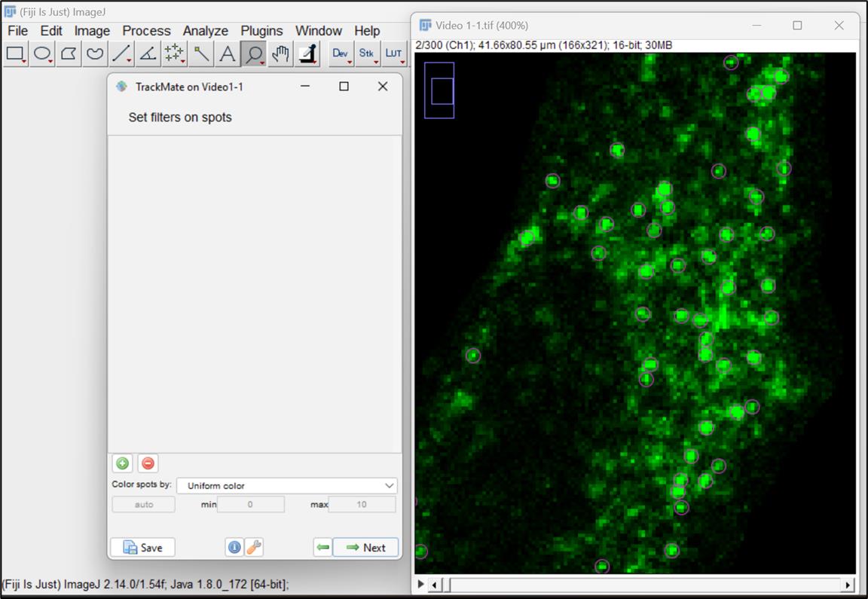Minimize the TrackMate window
The width and height of the screenshot is (868, 599).
[x=305, y=87]
